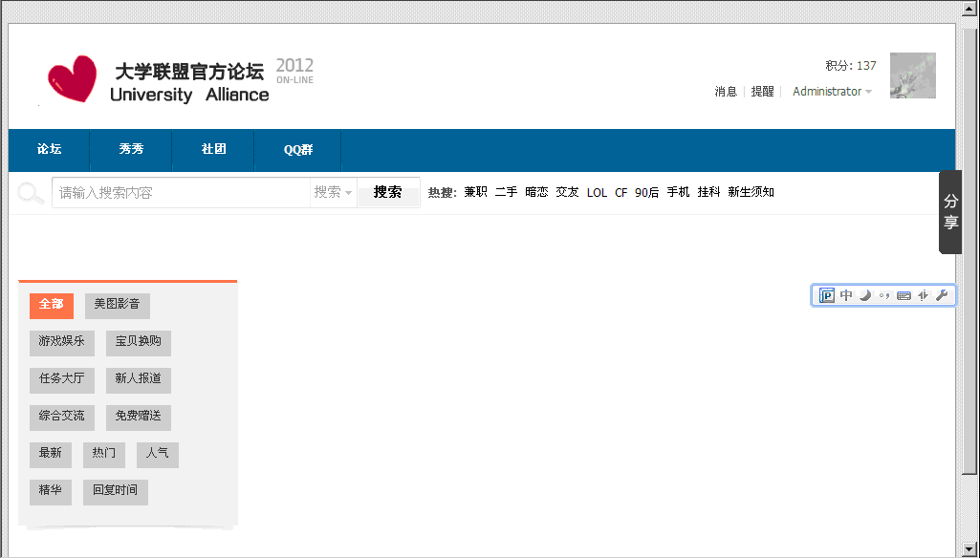Open the 消息 messages link
The image size is (980, 558).
click(726, 91)
